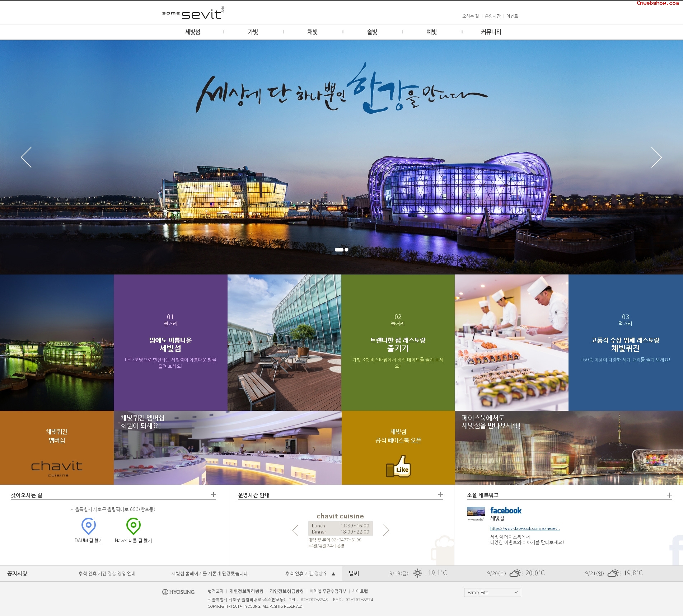Open the 솔빛 menu

(x=372, y=32)
